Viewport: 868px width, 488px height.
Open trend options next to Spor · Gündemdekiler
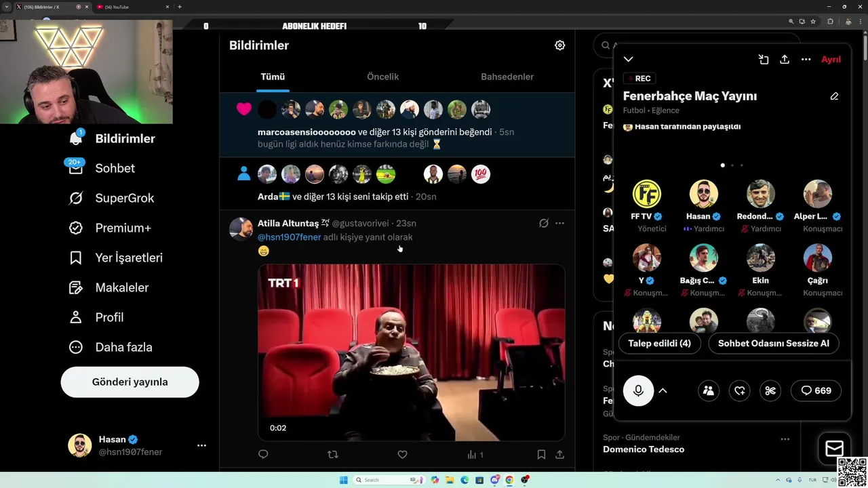[x=785, y=439]
